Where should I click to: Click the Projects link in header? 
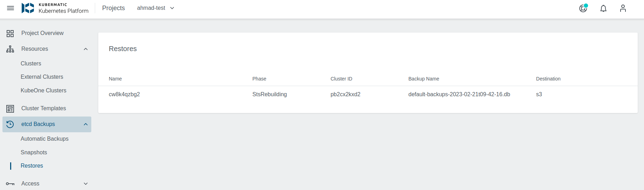pyautogui.click(x=113, y=8)
